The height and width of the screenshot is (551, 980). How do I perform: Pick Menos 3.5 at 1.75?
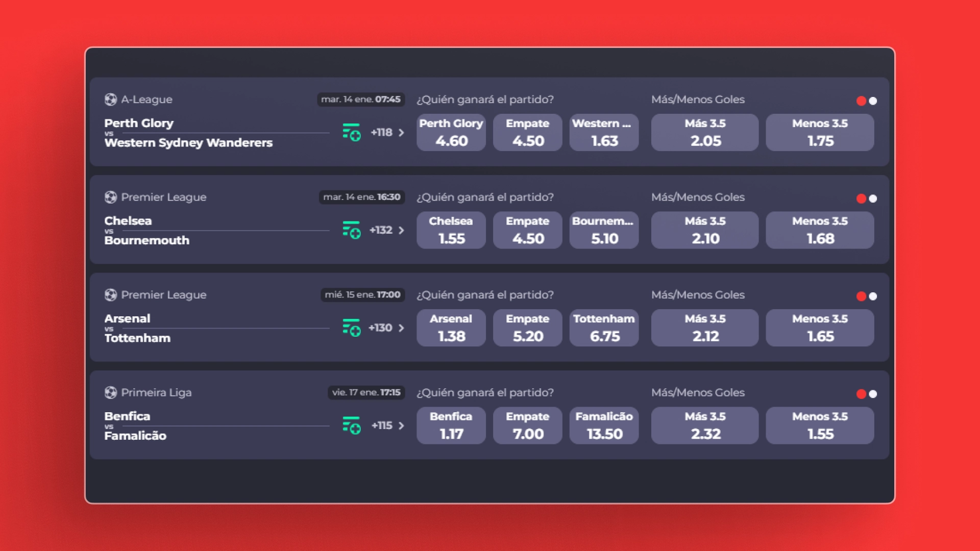[820, 132]
